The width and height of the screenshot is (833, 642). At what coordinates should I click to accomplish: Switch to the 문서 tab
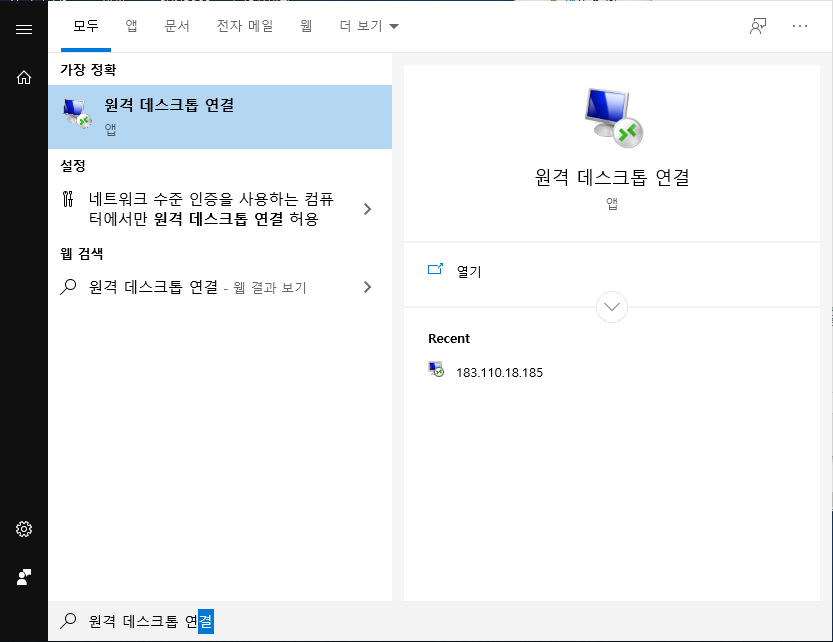point(177,26)
